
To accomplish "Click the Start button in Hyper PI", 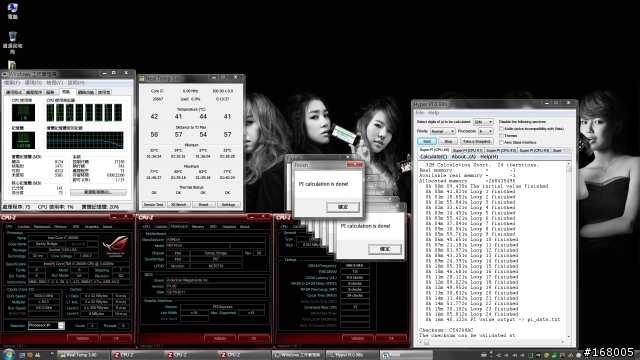I will [427, 141].
